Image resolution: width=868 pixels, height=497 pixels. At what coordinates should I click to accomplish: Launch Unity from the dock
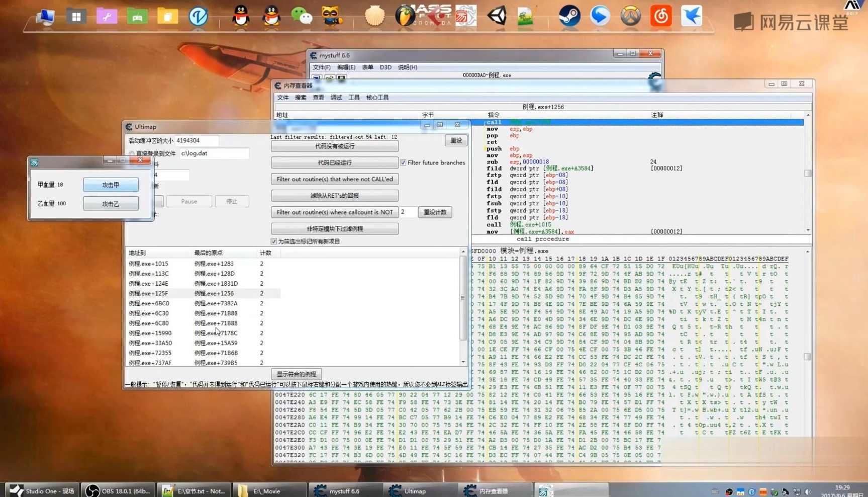[x=497, y=16]
